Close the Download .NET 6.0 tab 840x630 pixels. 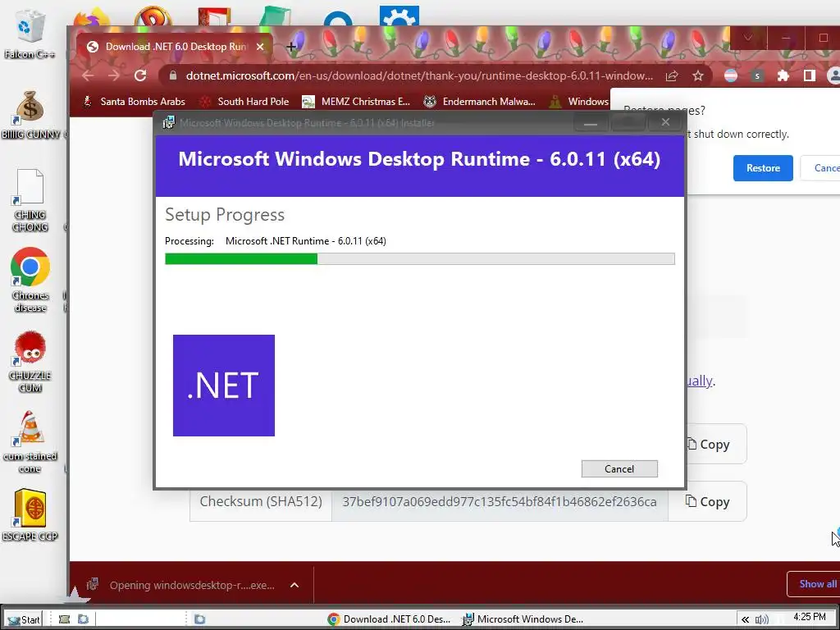coord(260,47)
